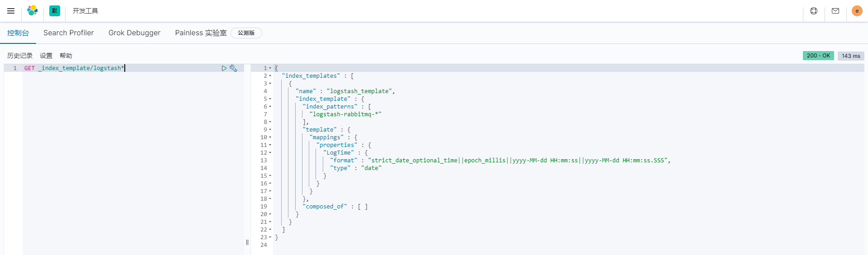Collapse the mappings fold at line 10
The image size is (868, 255).
pos(270,137)
